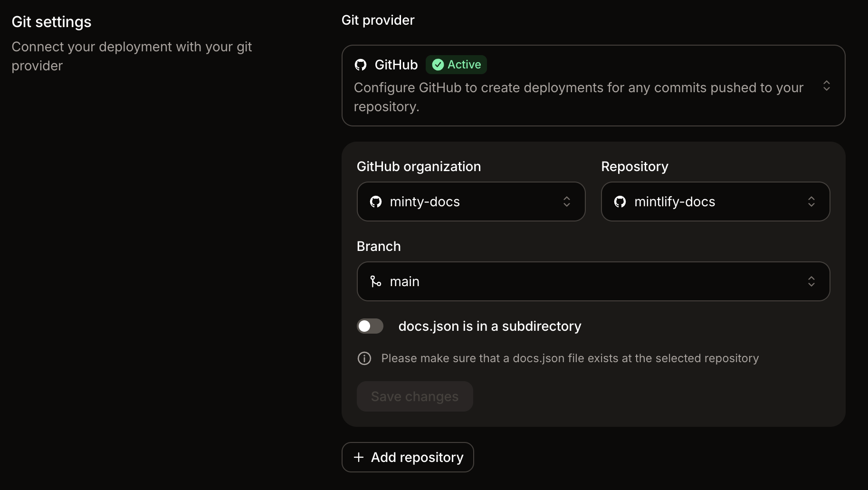
Task: Click 'Configure GitHub to create deployments' description
Action: click(x=579, y=97)
